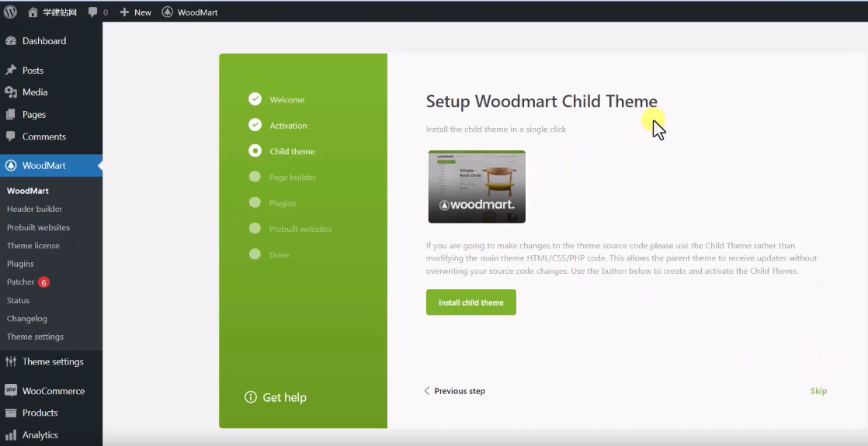Click the WooCommerce Woo icon
This screenshot has height=446, width=868.
click(x=11, y=390)
